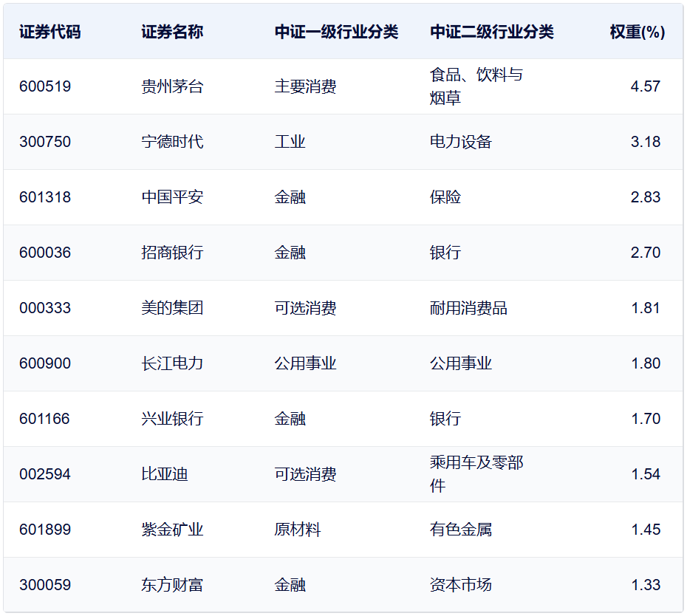Image resolution: width=687 pixels, height=616 pixels.
Task: Select security code 601166
Action: click(44, 419)
